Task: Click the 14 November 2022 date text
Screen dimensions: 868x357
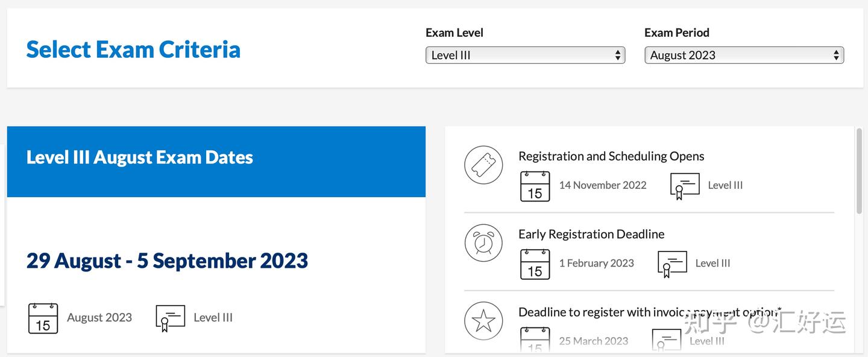Action: click(603, 185)
